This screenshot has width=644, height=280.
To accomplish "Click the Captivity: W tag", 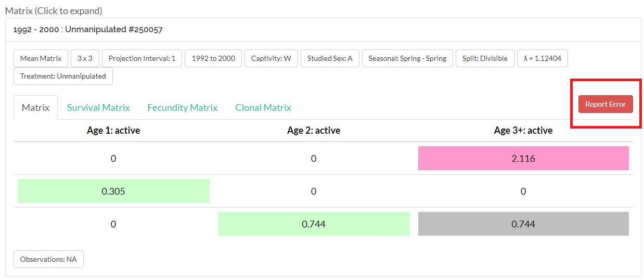I will [271, 58].
